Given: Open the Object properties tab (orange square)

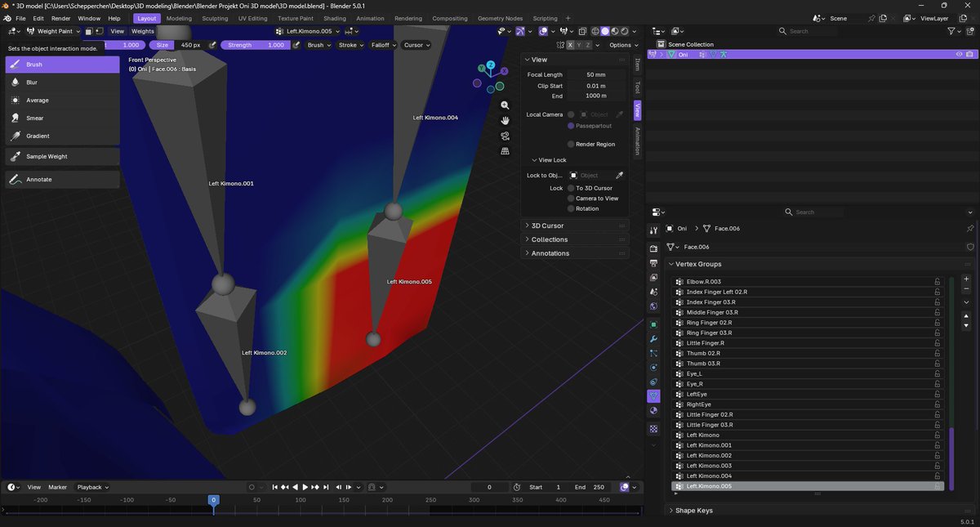Looking at the screenshot, I should [x=653, y=324].
